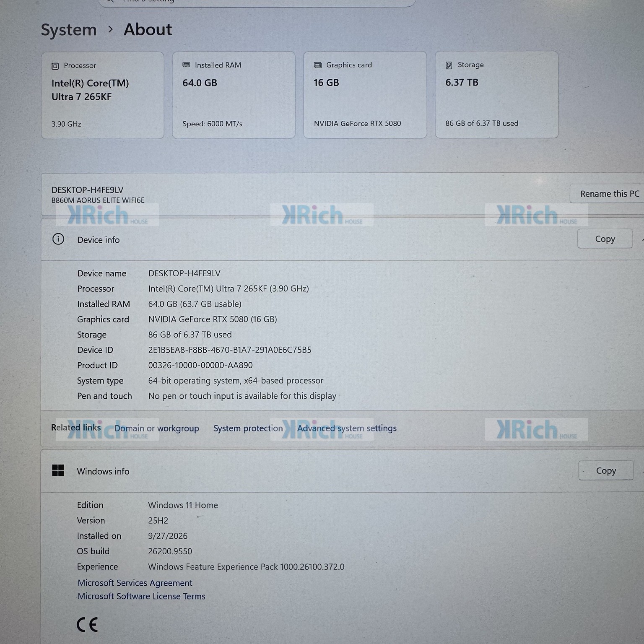
Task: Open Domain or workgroup link
Action: pyautogui.click(x=157, y=428)
